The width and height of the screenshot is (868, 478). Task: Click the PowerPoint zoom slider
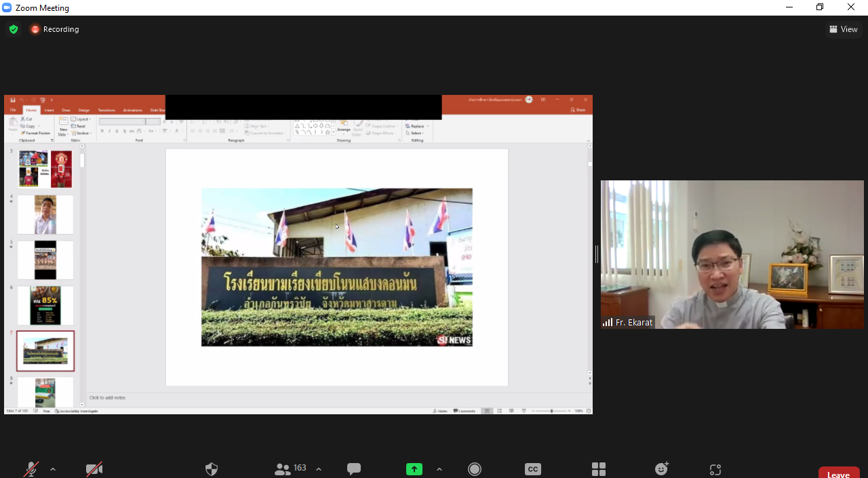[551, 411]
